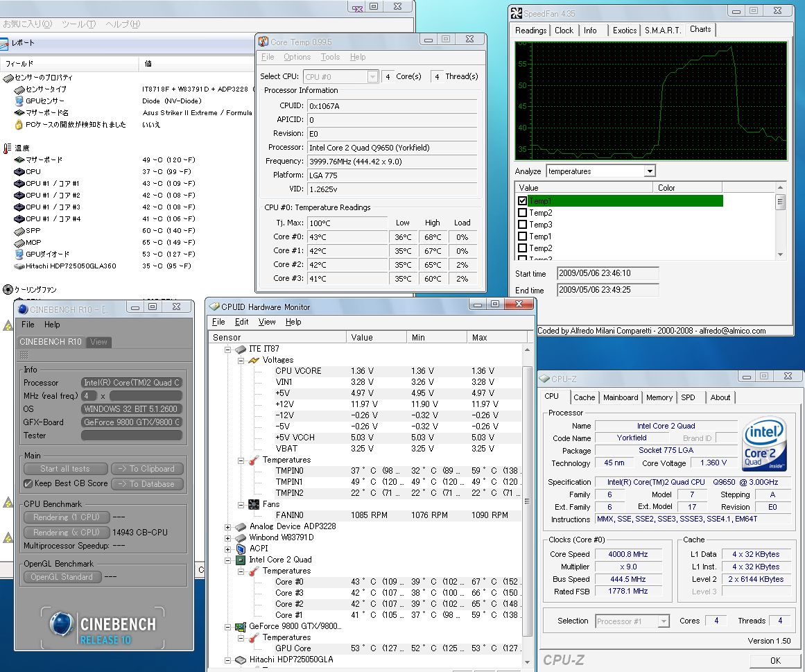Viewport: 805px width, 672px height.
Task: Click the Voltages lightning icon under ITE IT87
Action: (x=254, y=360)
